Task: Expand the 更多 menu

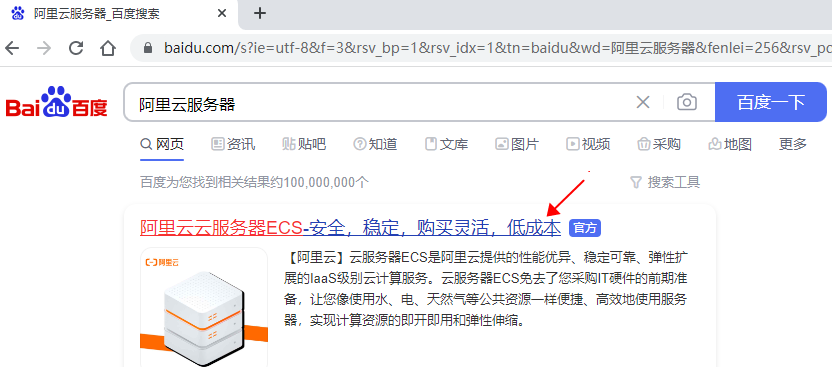Action: 793,144
